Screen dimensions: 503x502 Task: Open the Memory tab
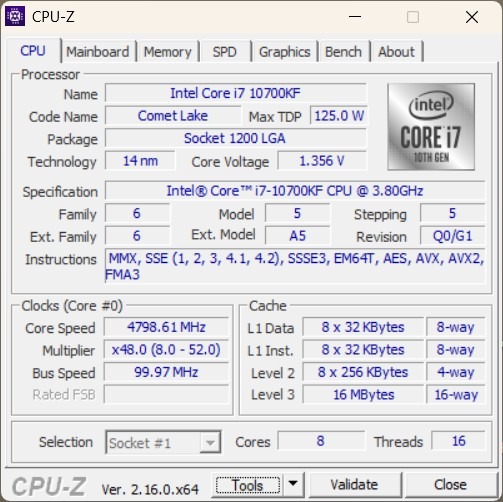point(168,52)
